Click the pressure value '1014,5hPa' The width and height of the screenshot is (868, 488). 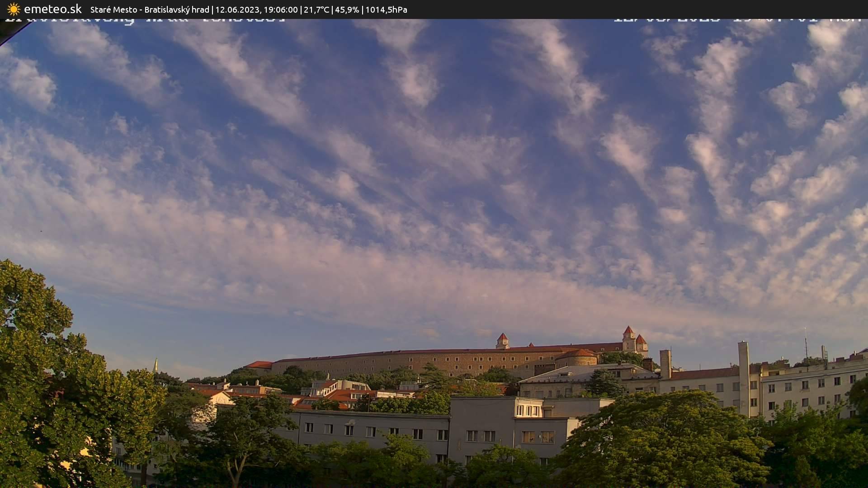(386, 9)
